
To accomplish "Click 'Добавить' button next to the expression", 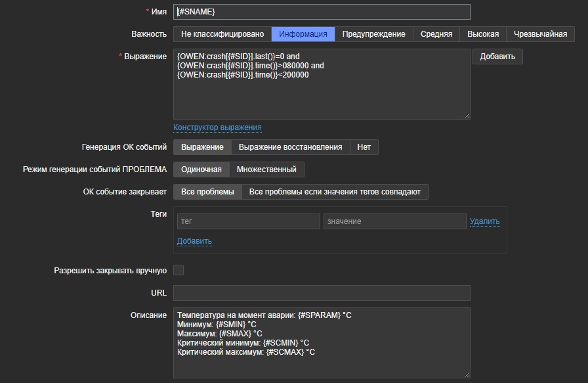I will click(497, 56).
